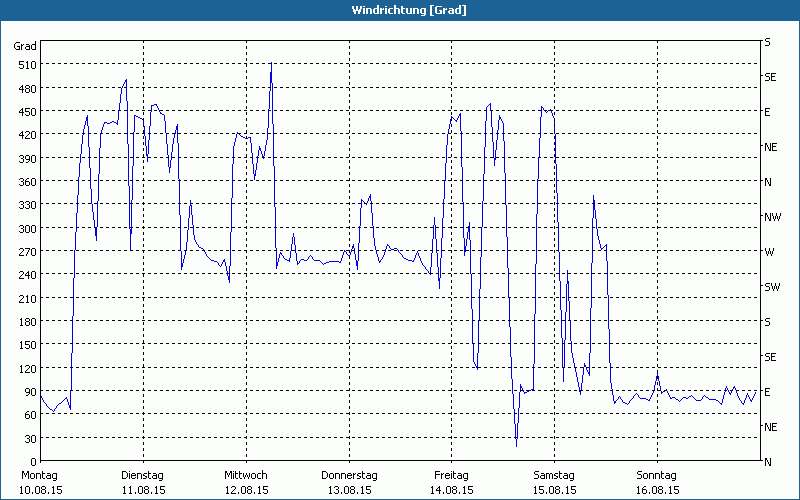
Task: Select the Mittwoch day label
Action: (x=246, y=475)
